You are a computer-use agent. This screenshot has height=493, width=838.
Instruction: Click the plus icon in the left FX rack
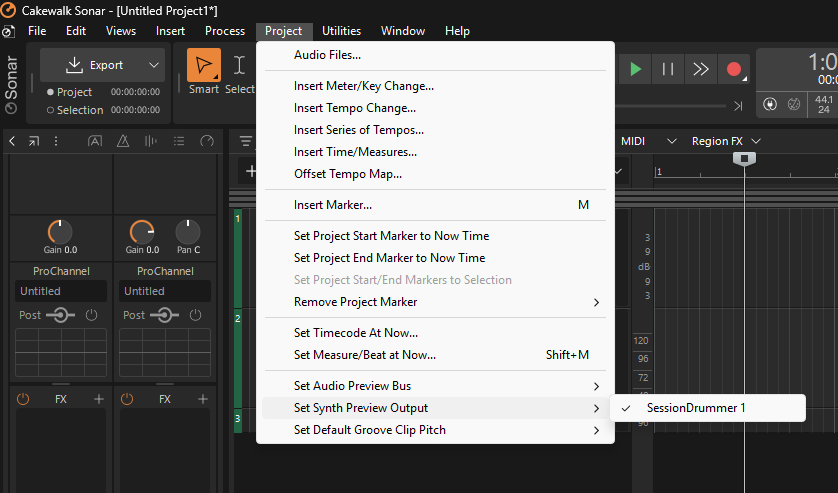click(99, 399)
